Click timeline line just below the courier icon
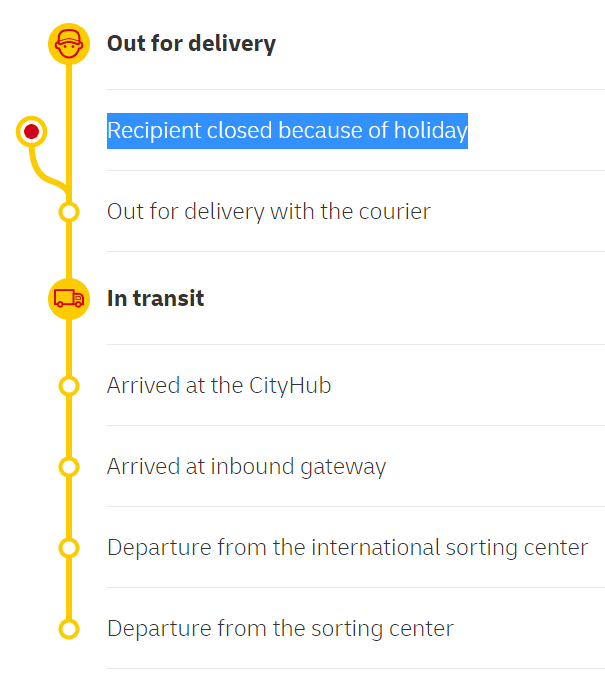 tap(68, 90)
